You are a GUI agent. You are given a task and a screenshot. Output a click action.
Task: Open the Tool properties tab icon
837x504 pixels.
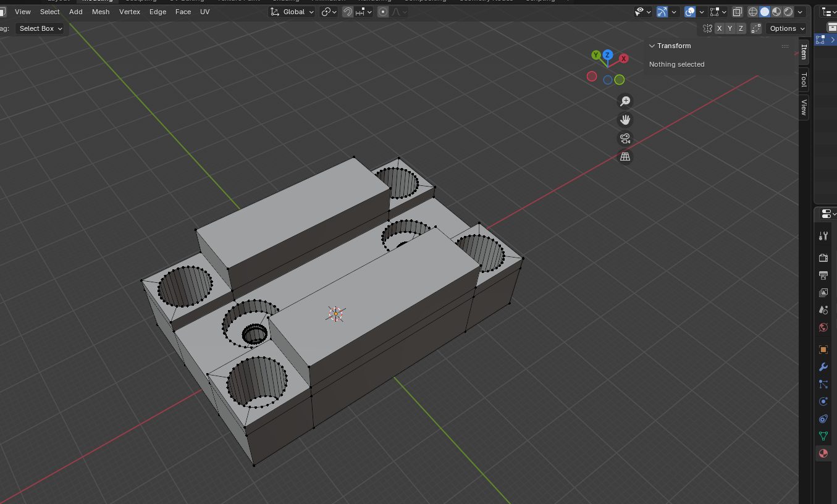tap(823, 236)
